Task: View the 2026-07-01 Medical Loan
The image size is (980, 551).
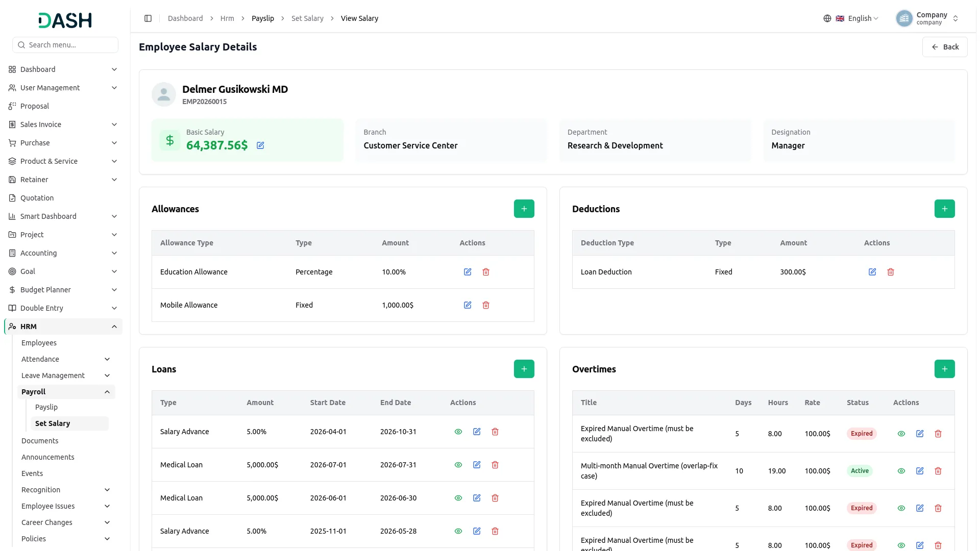Action: 458,465
